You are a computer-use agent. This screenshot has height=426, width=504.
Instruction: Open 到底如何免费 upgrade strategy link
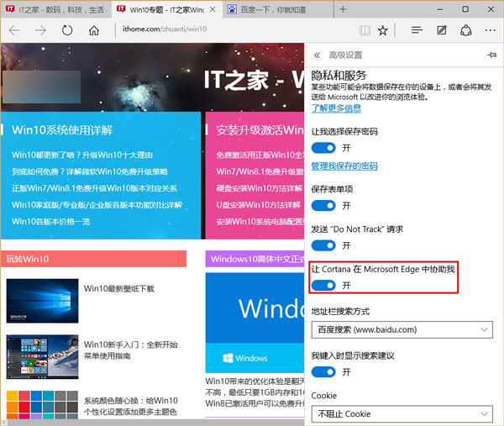[x=90, y=171]
